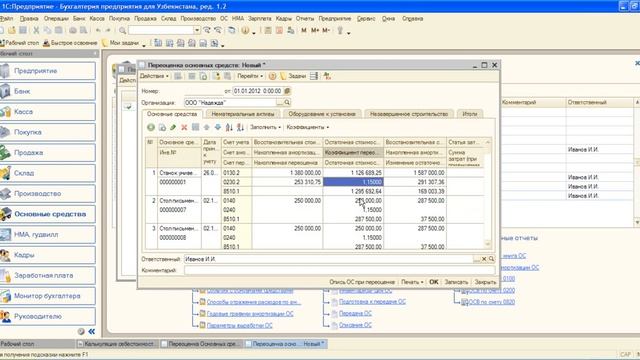Click the Записать button
640x360 pixels.
point(456,282)
